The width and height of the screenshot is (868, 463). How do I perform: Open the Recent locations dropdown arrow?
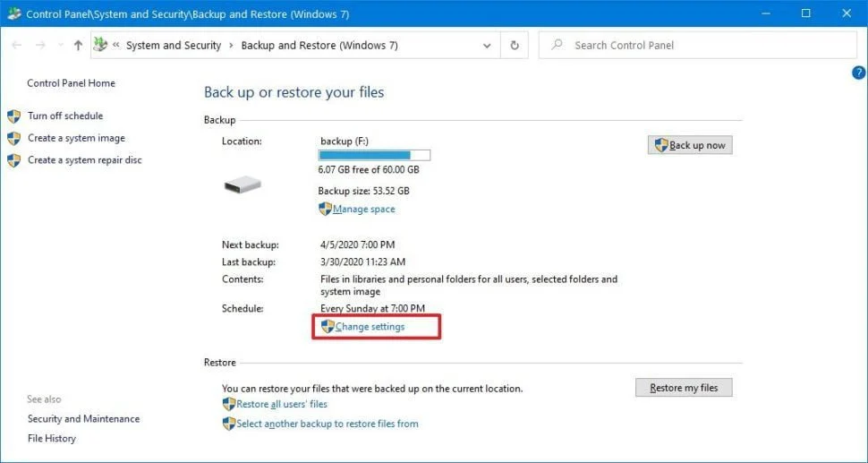[x=59, y=45]
